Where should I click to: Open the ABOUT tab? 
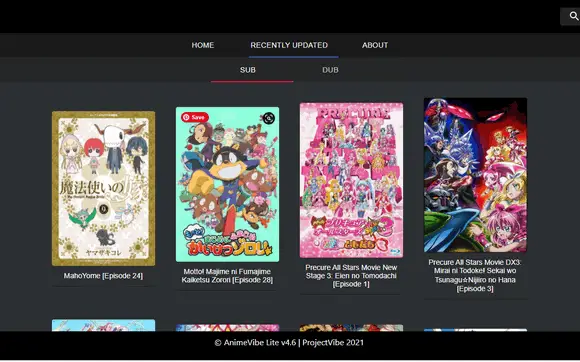(x=375, y=45)
